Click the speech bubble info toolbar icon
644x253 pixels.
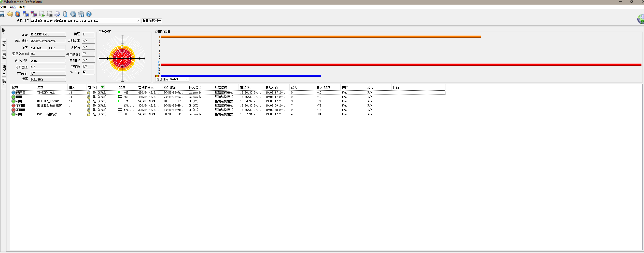click(81, 14)
